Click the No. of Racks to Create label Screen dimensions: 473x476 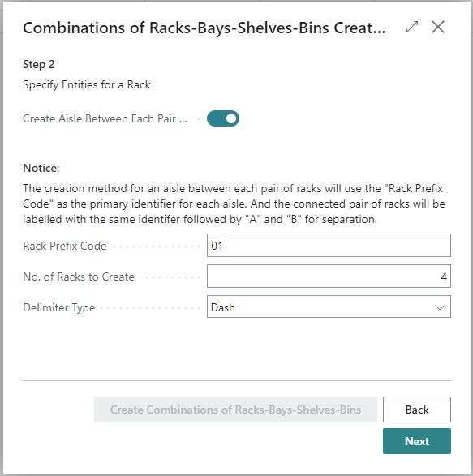[79, 277]
